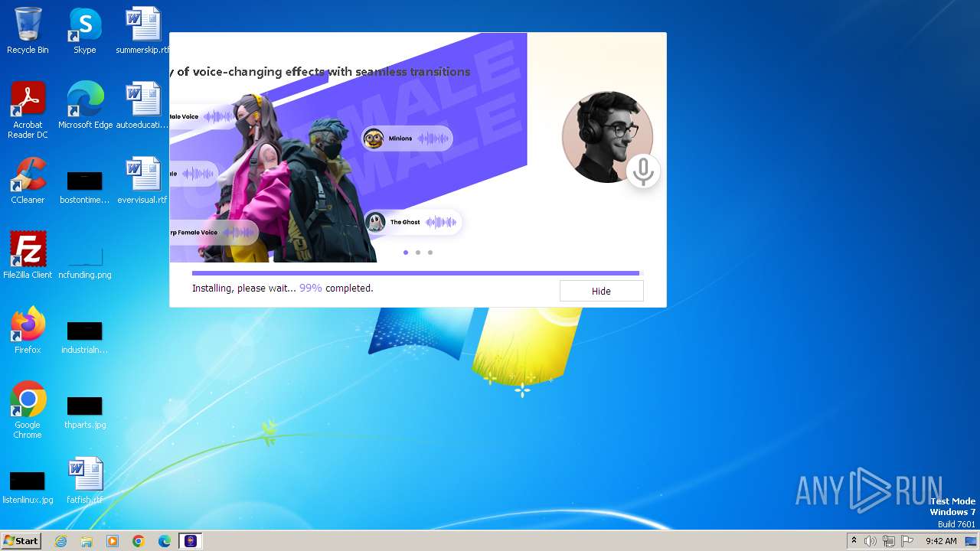Click the installation progress bar
The image size is (980, 551).
click(417, 273)
